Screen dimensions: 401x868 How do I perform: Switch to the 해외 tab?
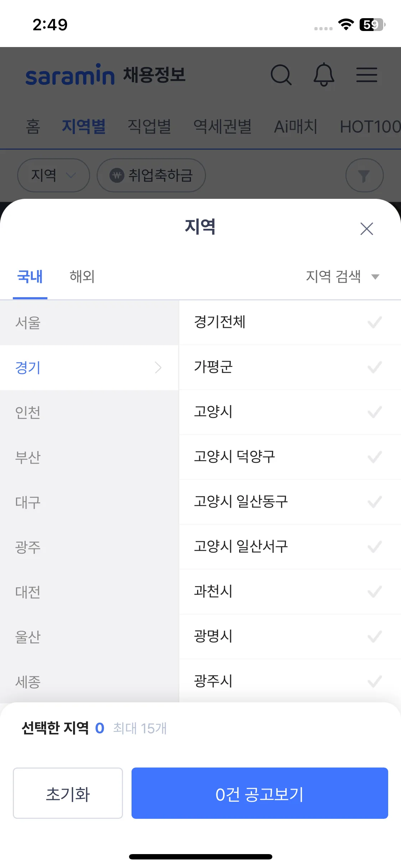click(x=82, y=277)
